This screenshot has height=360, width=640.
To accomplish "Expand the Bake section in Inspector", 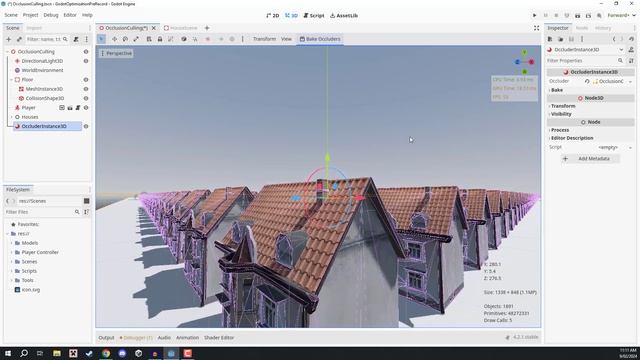I will (556, 90).
